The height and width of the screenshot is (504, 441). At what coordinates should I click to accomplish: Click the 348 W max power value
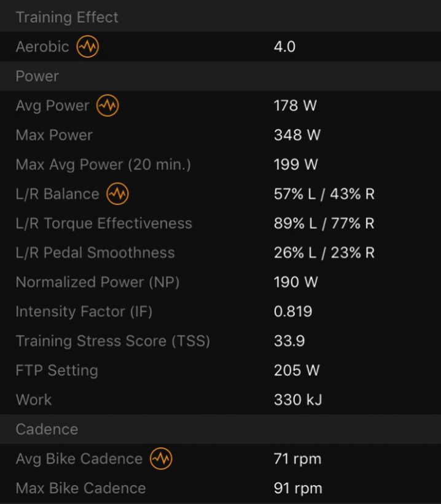click(x=297, y=135)
